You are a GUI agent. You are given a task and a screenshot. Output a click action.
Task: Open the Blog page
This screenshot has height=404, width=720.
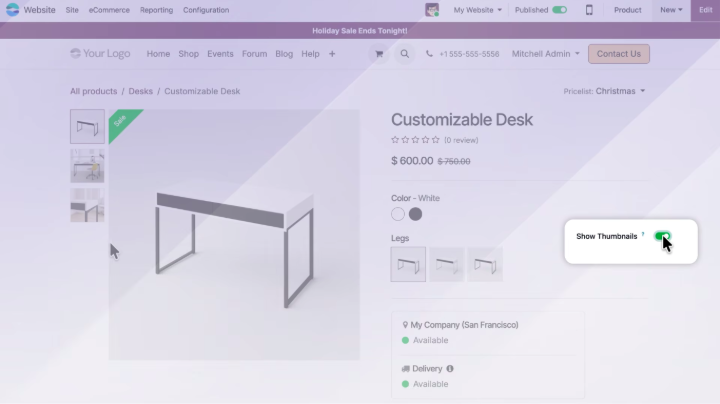pyautogui.click(x=284, y=54)
